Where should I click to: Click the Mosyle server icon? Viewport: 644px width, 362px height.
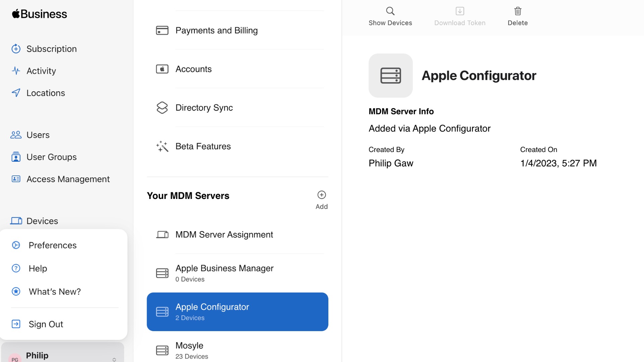tap(162, 350)
